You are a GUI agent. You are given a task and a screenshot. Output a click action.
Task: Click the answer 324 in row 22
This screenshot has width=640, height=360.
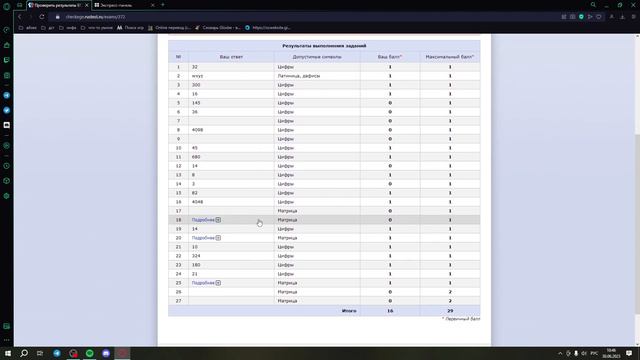pos(196,256)
